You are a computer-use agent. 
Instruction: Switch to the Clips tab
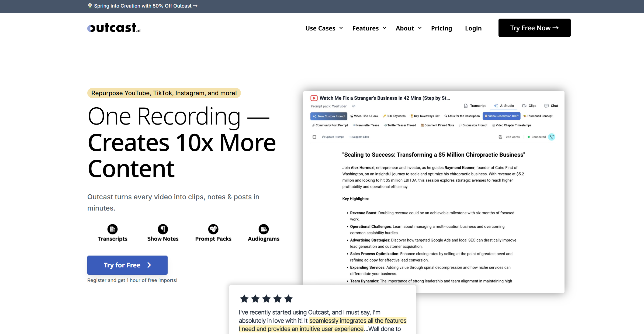[529, 106]
